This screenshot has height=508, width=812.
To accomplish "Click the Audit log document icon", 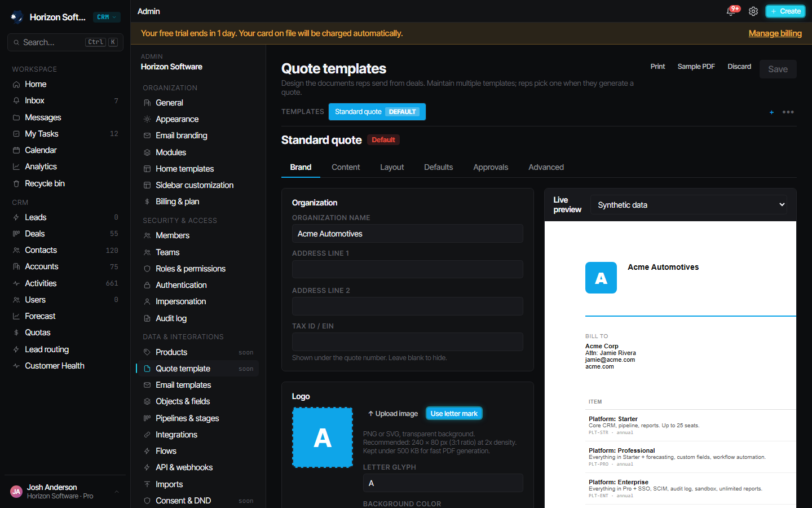I will click(147, 318).
